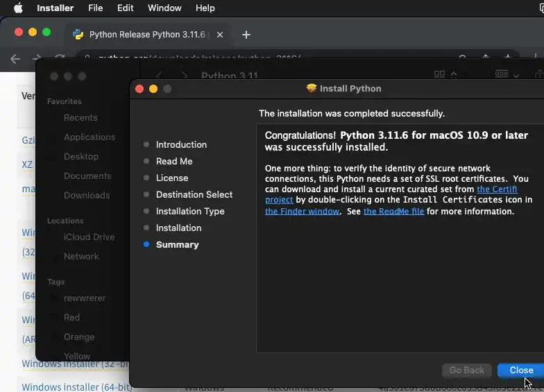Select Network in Finder sidebar

tap(81, 257)
